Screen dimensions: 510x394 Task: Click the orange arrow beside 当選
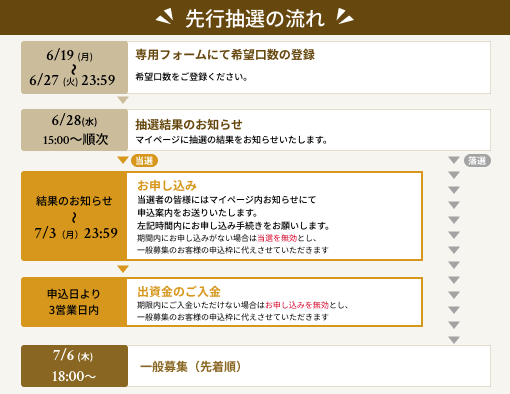pos(123,160)
